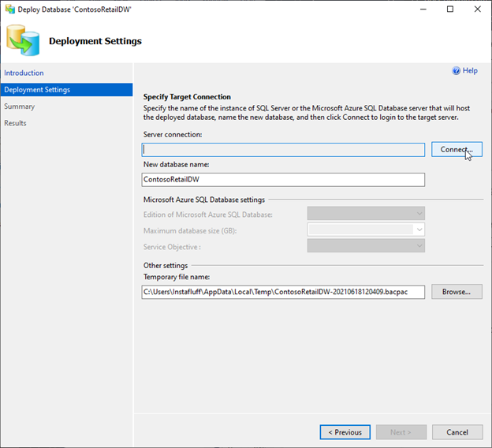
Task: Expand the Maximum database size dropdown arrow
Action: (x=419, y=230)
